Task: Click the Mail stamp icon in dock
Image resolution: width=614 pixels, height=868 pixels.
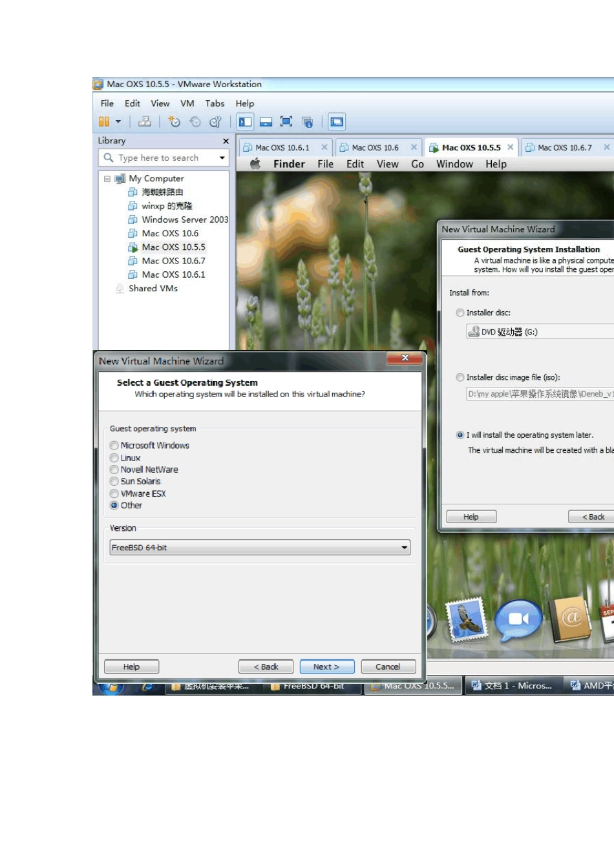Action: point(466,620)
